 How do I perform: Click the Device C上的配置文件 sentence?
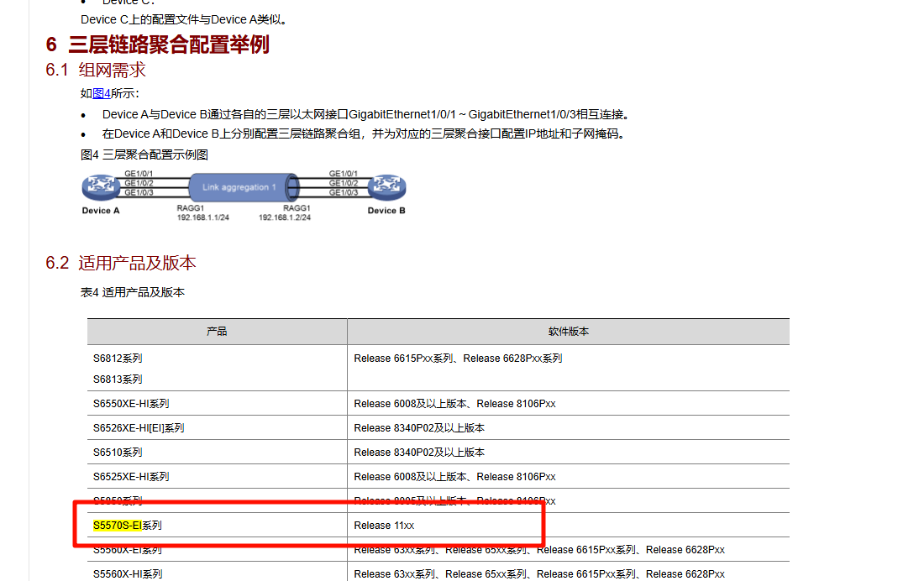click(x=184, y=19)
